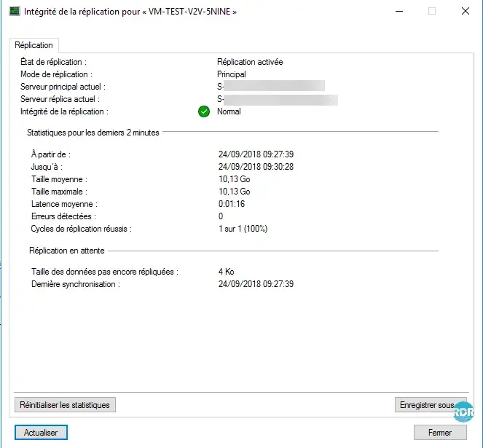Click the RDR logo watermark
The height and width of the screenshot is (448, 483).
[x=463, y=412]
